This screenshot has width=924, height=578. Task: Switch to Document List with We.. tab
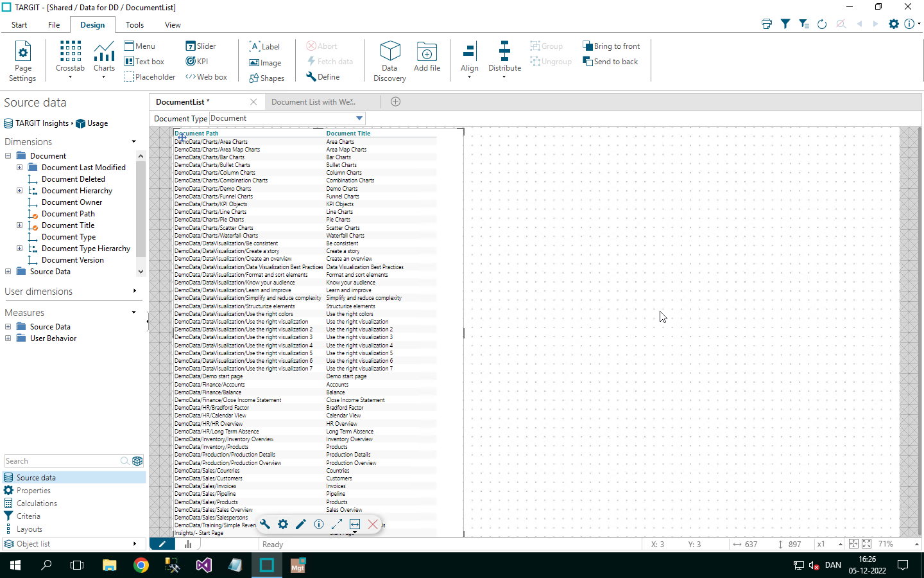tap(314, 102)
